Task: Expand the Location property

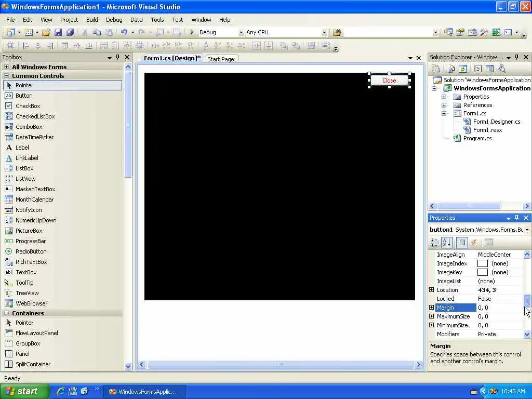Action: coord(431,290)
